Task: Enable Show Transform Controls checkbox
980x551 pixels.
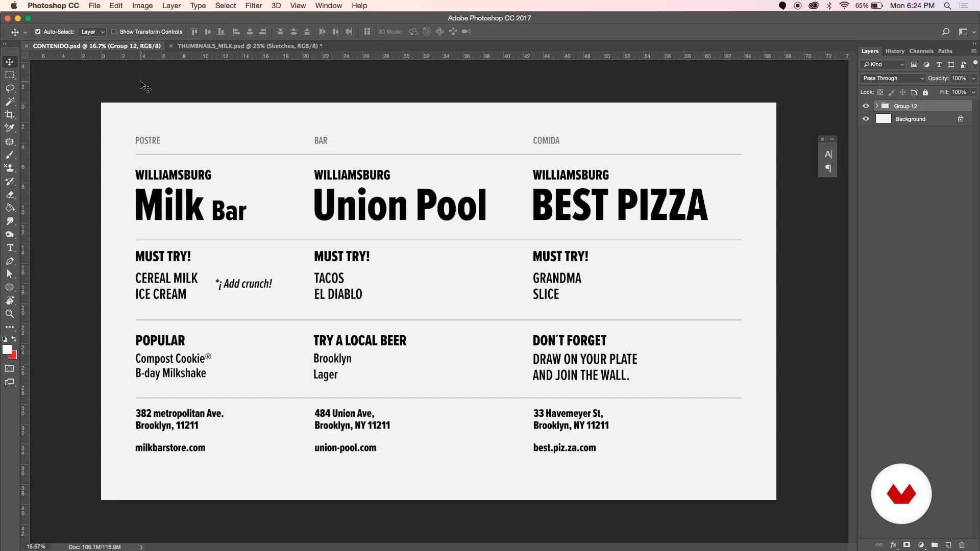Action: [x=114, y=32]
